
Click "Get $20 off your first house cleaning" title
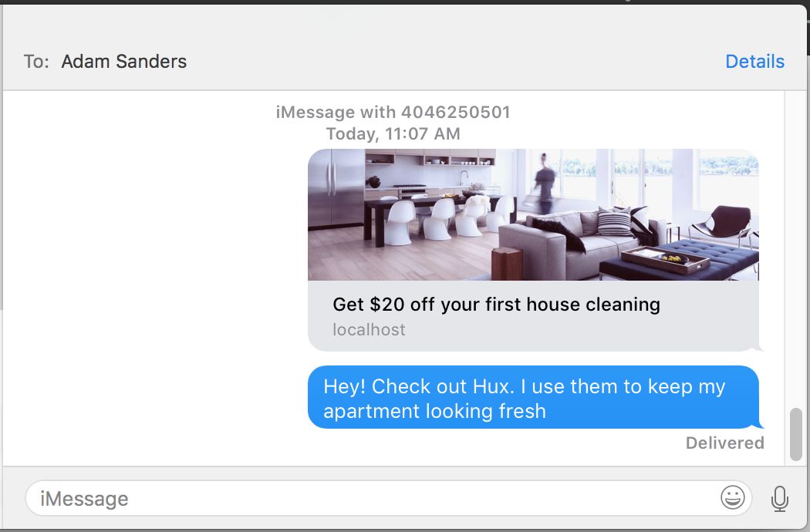[x=497, y=305]
